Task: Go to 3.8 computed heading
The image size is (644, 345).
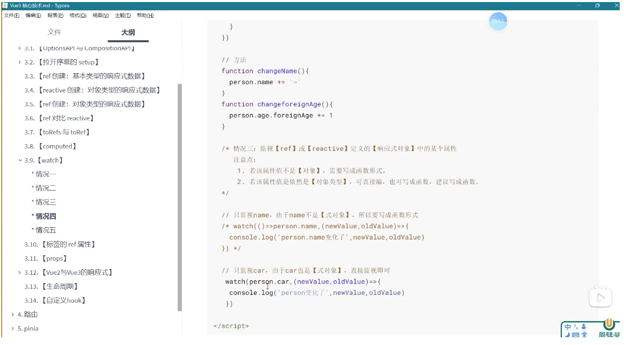Action: coord(50,146)
